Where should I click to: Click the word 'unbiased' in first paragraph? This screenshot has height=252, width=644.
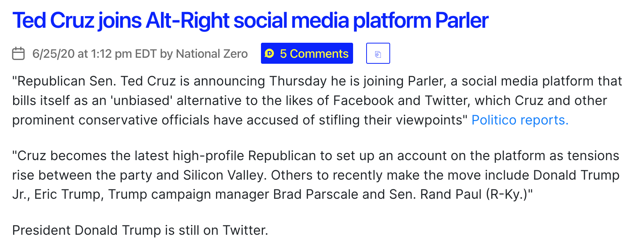pyautogui.click(x=140, y=100)
